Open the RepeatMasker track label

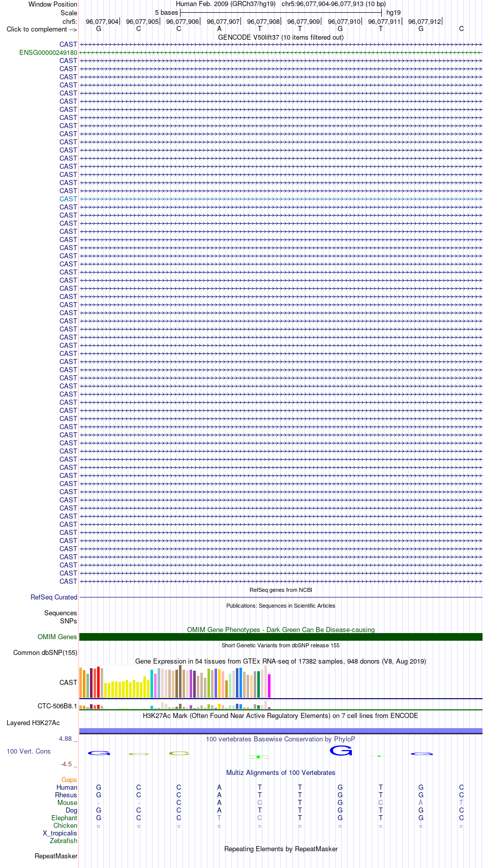[x=56, y=856]
